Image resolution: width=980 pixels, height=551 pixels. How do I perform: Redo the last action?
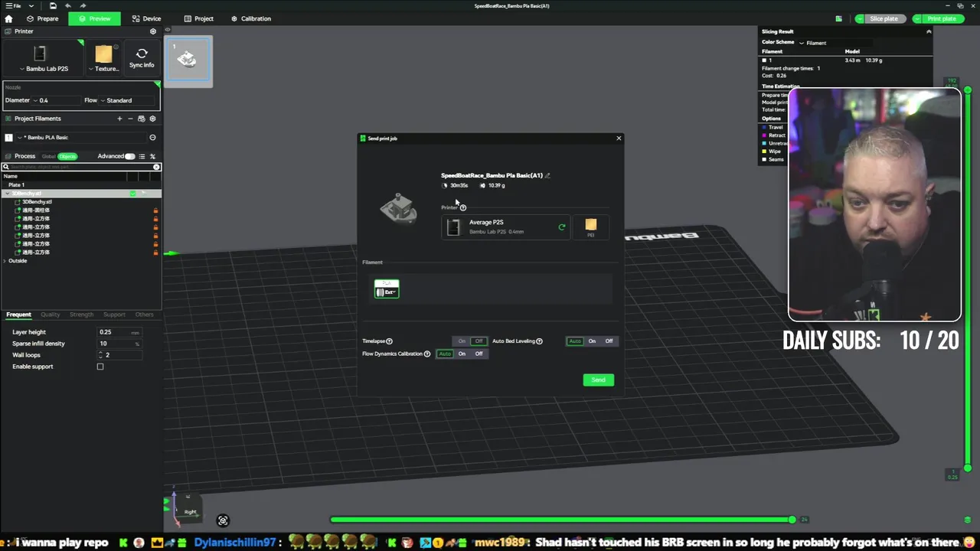click(x=83, y=5)
